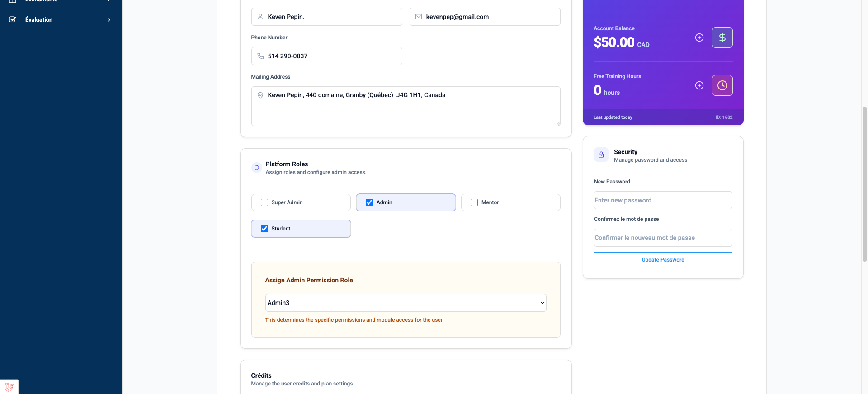Focus the confirm password field
This screenshot has width=868, height=394.
(663, 238)
